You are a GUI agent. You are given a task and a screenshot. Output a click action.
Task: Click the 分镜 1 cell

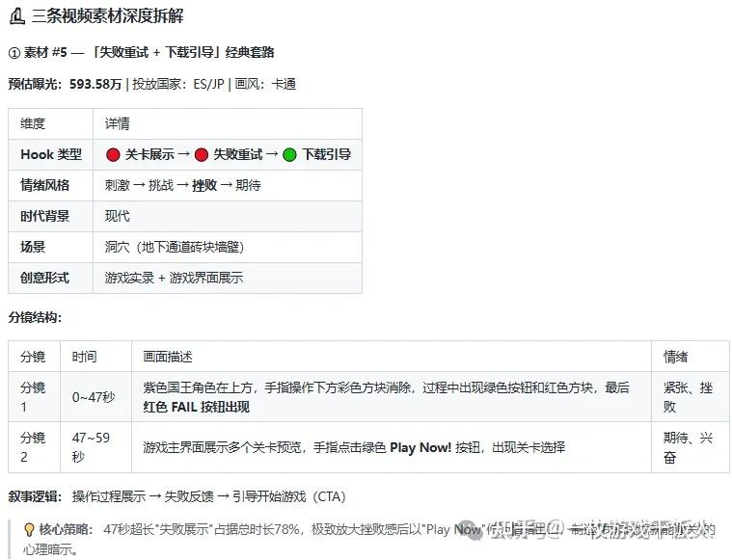point(33,397)
